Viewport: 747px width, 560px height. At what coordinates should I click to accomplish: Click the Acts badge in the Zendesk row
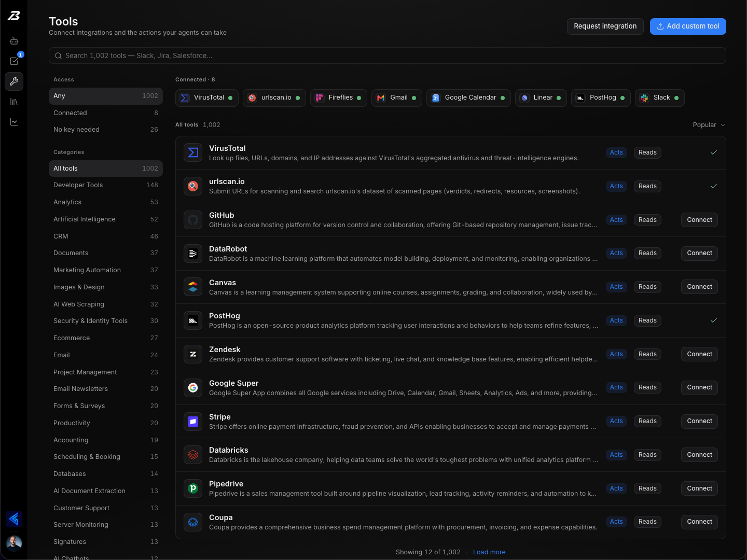(x=616, y=354)
